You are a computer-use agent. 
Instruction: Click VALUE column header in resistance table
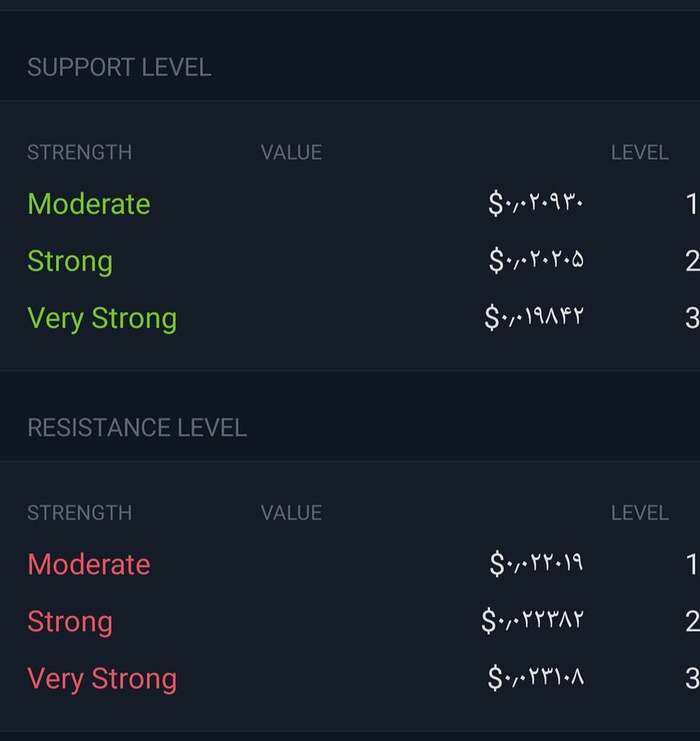[x=291, y=513]
